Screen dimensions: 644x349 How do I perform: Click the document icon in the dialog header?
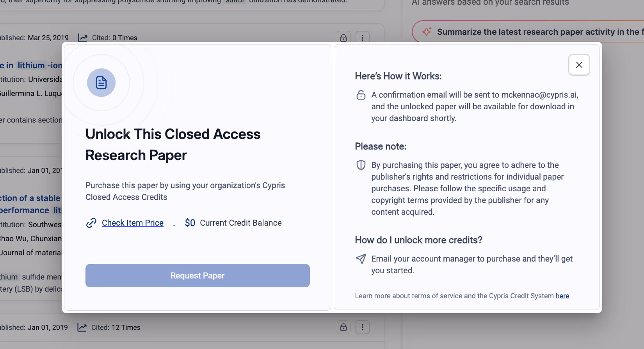101,83
